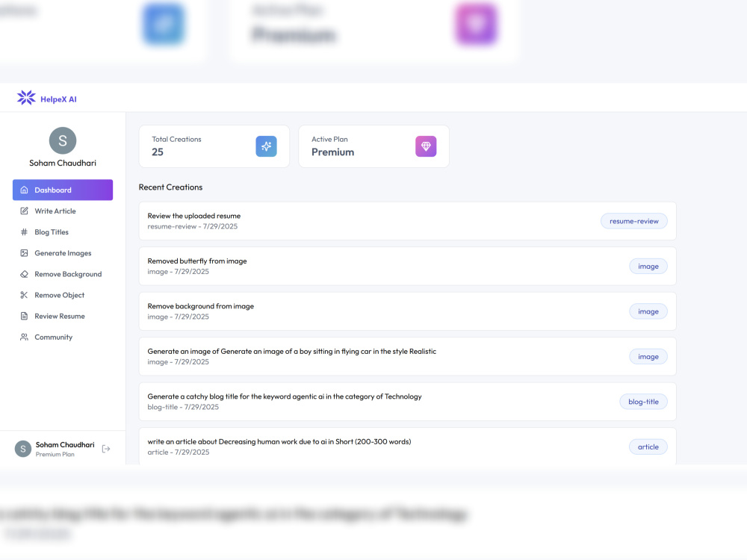Image resolution: width=747 pixels, height=560 pixels.
Task: Click image tag on flying car row
Action: point(648,357)
